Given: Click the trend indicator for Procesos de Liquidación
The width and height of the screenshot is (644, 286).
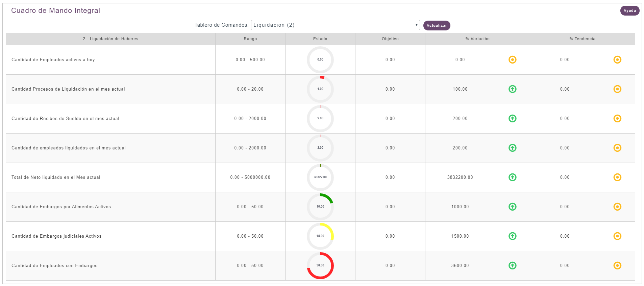Looking at the screenshot, I should pos(617,89).
